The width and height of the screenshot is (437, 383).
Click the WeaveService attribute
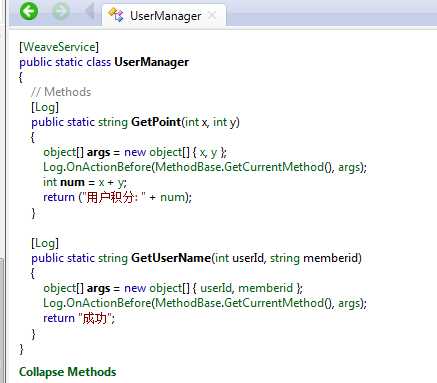click(x=59, y=47)
